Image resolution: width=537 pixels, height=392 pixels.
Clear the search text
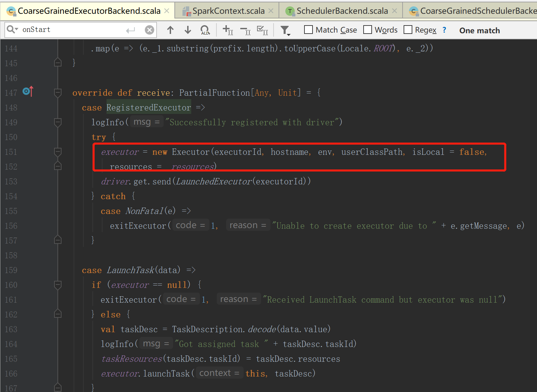point(150,30)
